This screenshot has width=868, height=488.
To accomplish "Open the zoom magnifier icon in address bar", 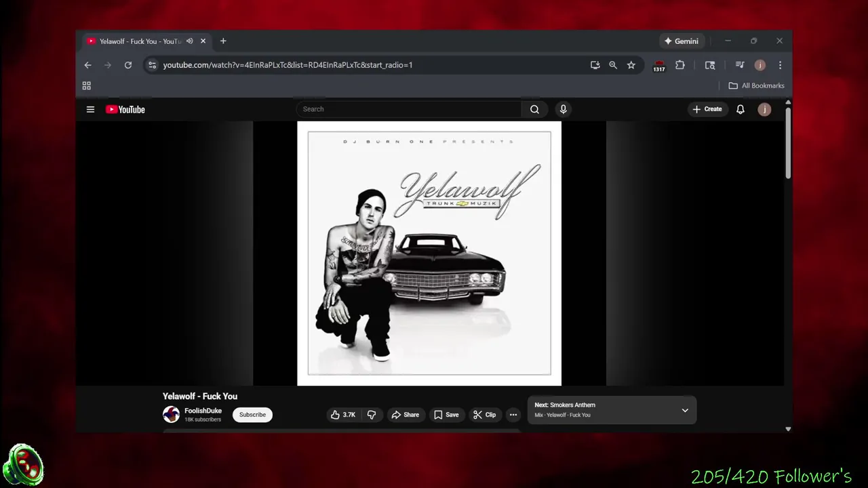I will [613, 65].
